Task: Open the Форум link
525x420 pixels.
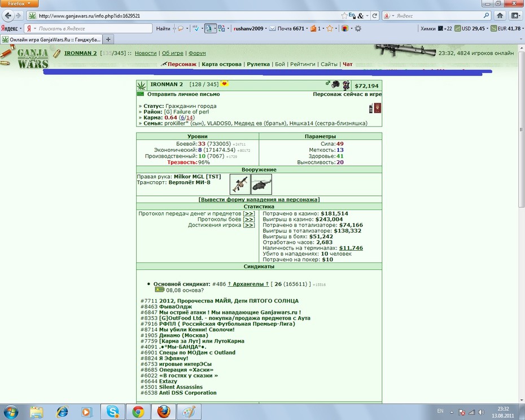Action: pos(197,53)
